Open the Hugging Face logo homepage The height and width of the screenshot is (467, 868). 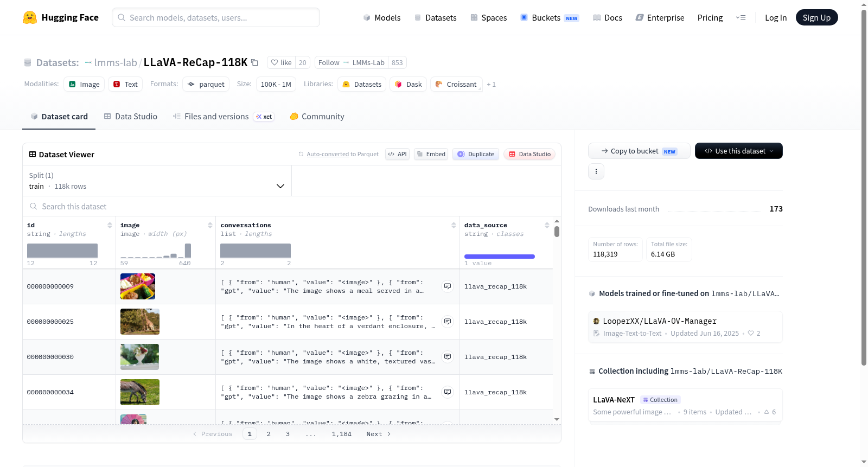pos(61,17)
